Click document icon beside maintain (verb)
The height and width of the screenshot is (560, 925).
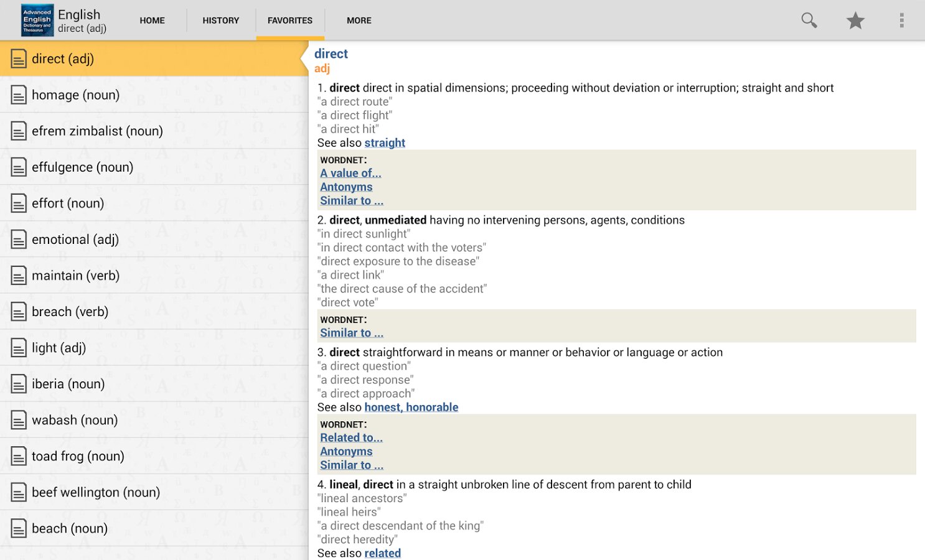[x=19, y=276]
